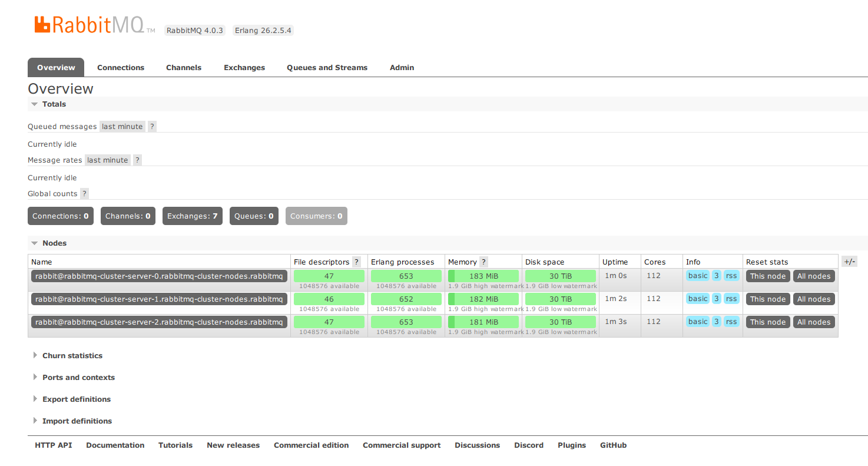868x466 pixels.
Task: Change Message rates last minute range
Action: tap(108, 160)
